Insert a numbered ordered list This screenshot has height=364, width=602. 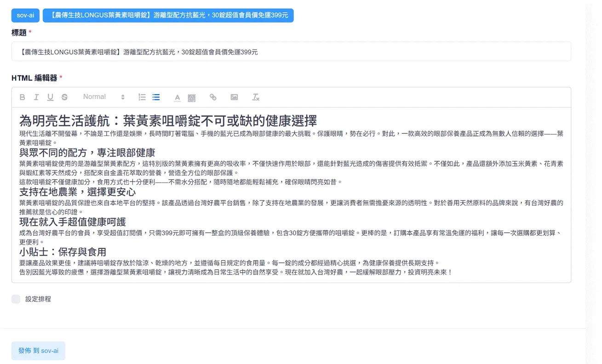coord(142,97)
